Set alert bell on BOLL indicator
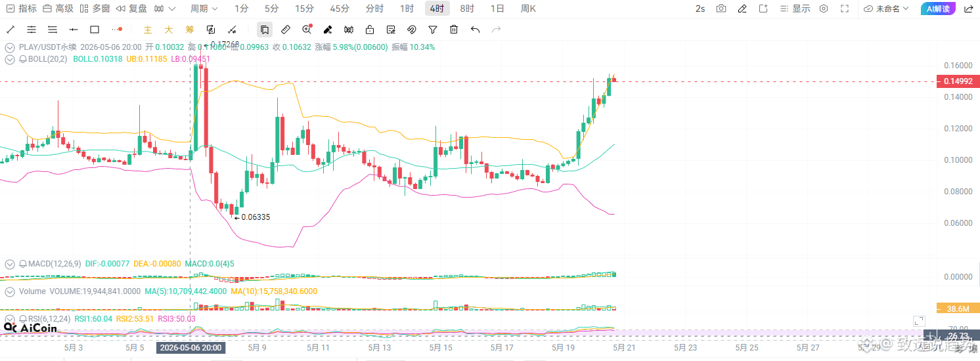Image resolution: width=980 pixels, height=361 pixels. pos(23,59)
